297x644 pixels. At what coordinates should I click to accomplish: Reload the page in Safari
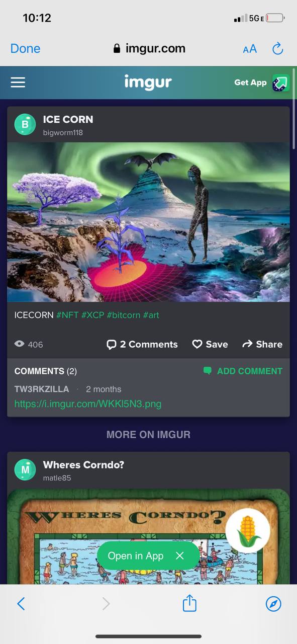click(277, 49)
